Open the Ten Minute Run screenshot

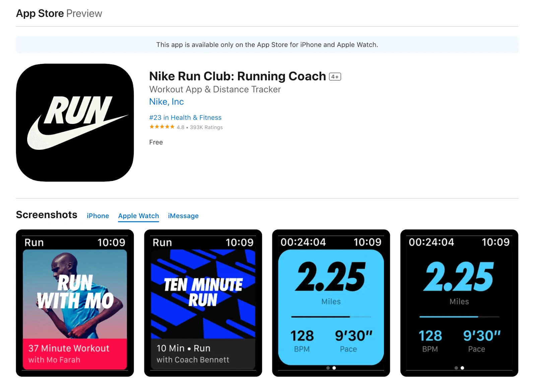coord(203,303)
